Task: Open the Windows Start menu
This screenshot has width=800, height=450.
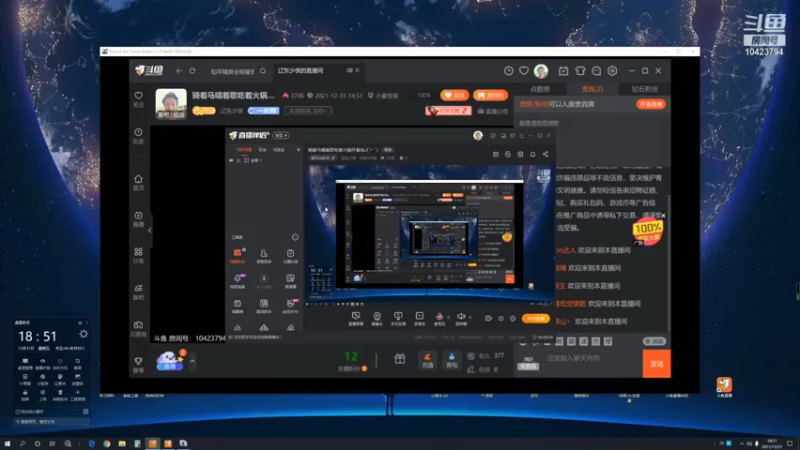Action: pos(7,444)
